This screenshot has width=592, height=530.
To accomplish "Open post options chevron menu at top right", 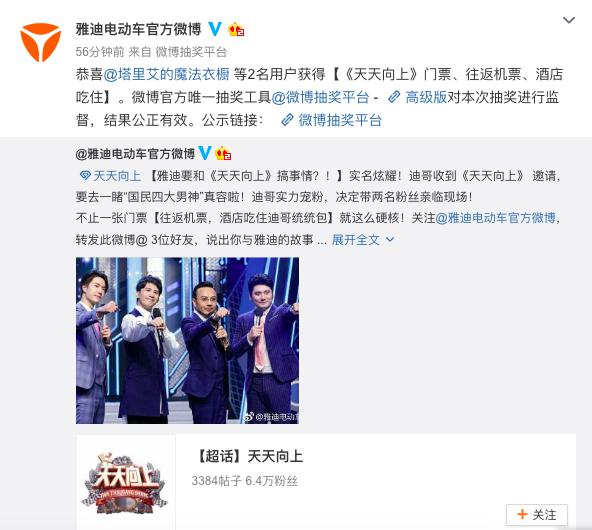I will [569, 20].
